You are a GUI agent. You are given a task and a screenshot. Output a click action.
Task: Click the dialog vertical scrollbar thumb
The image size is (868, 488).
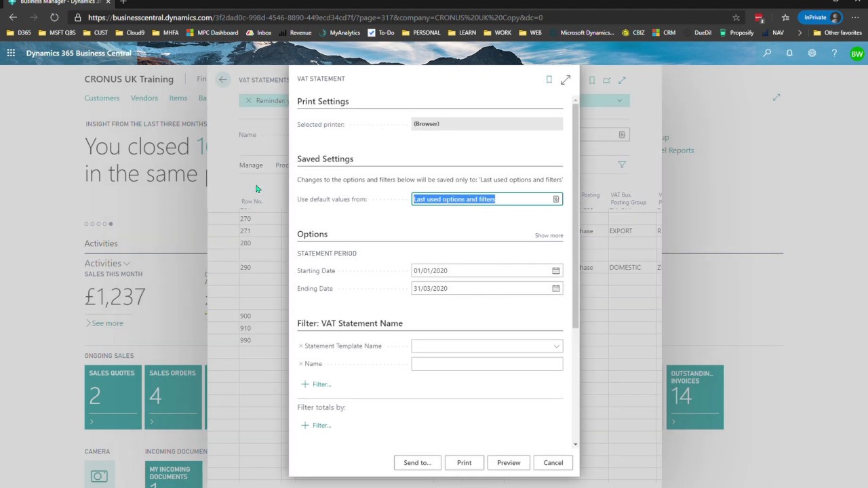click(576, 217)
